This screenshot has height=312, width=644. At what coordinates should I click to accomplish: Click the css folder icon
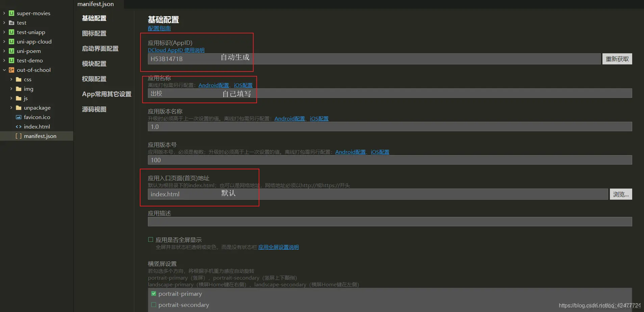[19, 79]
